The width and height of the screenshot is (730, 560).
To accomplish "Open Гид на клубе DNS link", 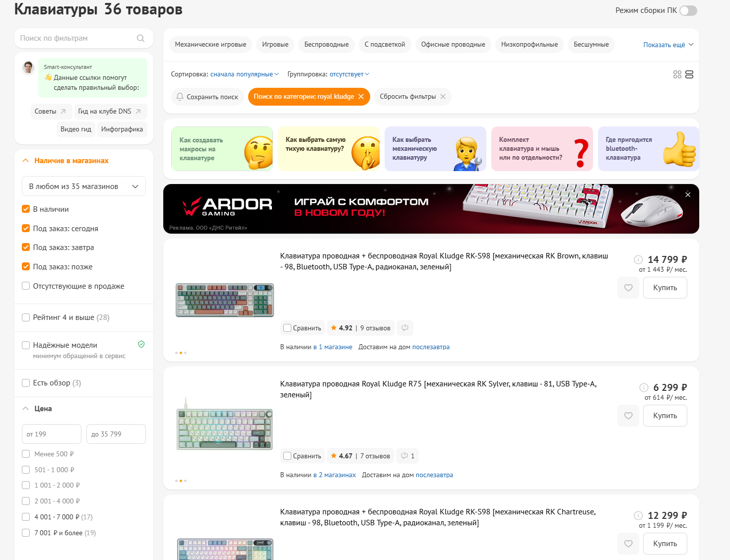I will tap(110, 111).
